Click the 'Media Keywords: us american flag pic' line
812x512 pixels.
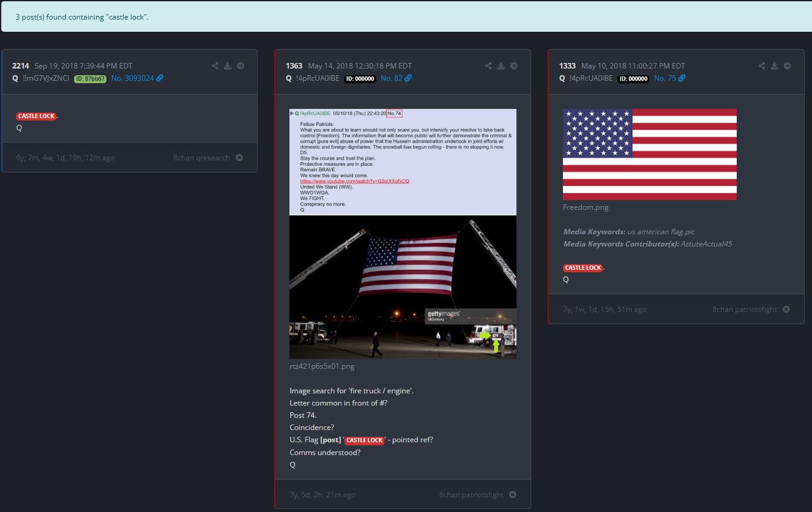629,232
